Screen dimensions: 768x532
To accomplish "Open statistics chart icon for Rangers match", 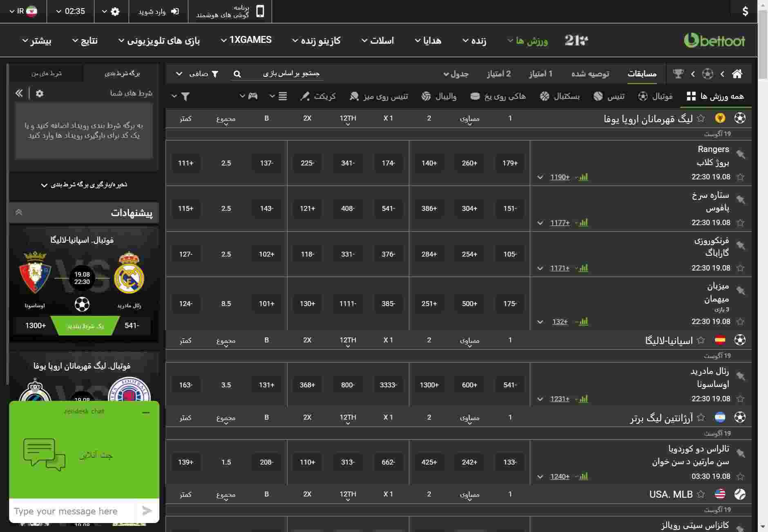I will 583,177.
